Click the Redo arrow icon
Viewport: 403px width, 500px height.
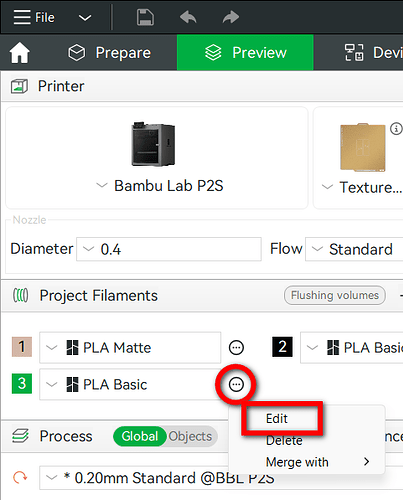[x=231, y=17]
